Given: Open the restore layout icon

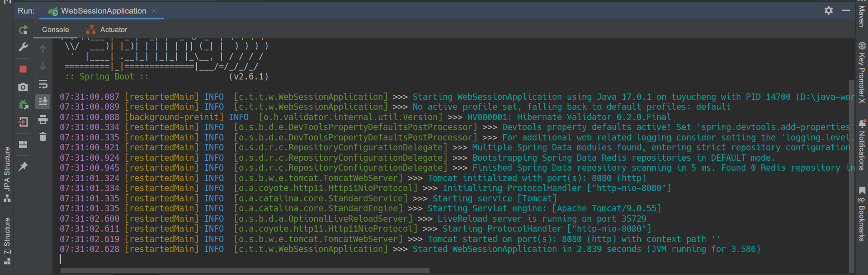Looking at the screenshot, I should [23, 144].
